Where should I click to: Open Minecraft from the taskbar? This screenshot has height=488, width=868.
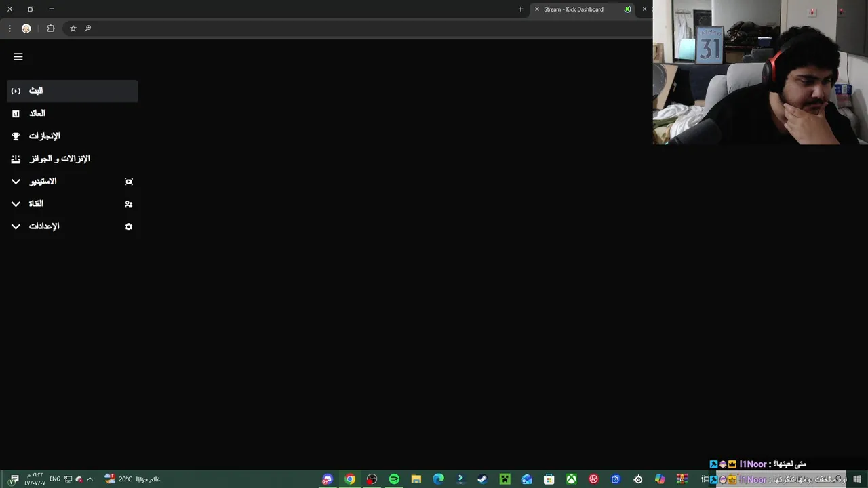pyautogui.click(x=505, y=479)
